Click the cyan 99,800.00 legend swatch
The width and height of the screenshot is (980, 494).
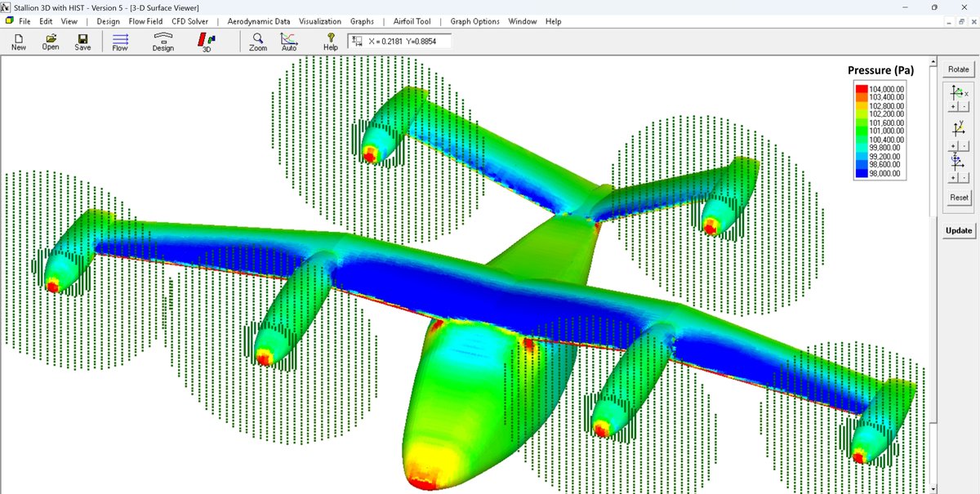(862, 148)
